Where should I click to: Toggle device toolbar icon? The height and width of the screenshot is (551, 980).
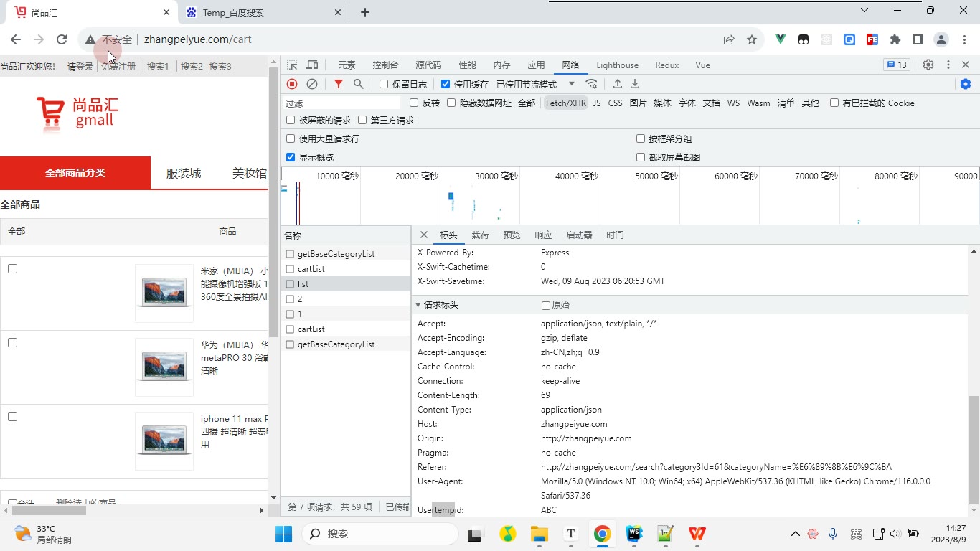(312, 65)
